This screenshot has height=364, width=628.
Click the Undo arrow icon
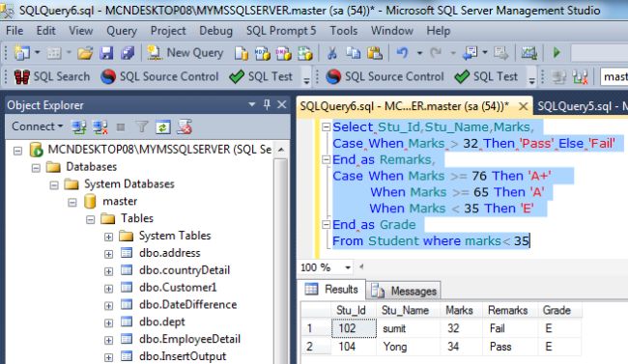402,52
